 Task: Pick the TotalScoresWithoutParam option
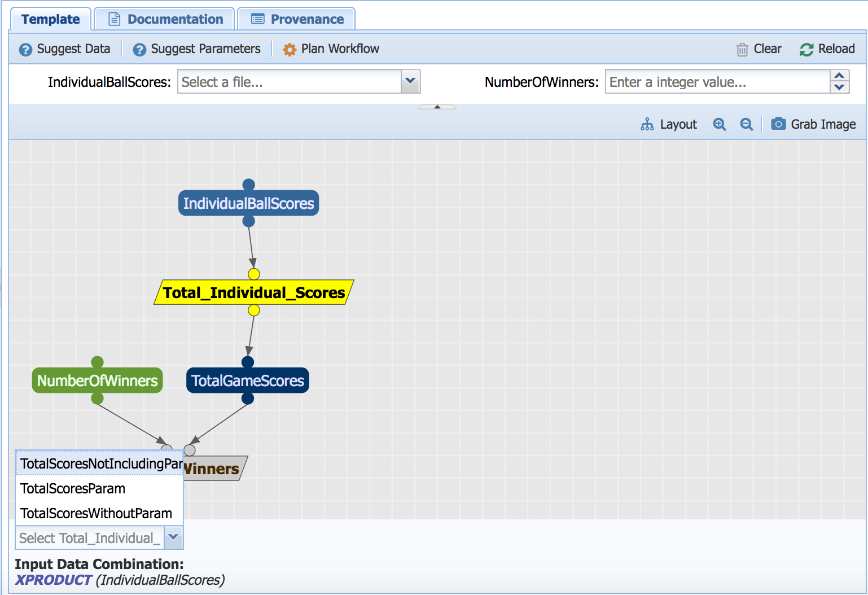tap(96, 513)
